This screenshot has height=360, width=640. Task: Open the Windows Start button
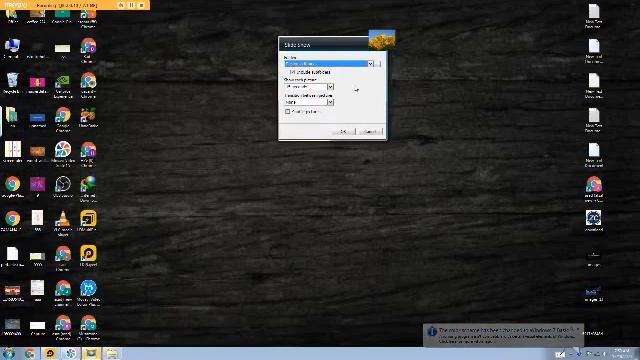[x=9, y=353]
